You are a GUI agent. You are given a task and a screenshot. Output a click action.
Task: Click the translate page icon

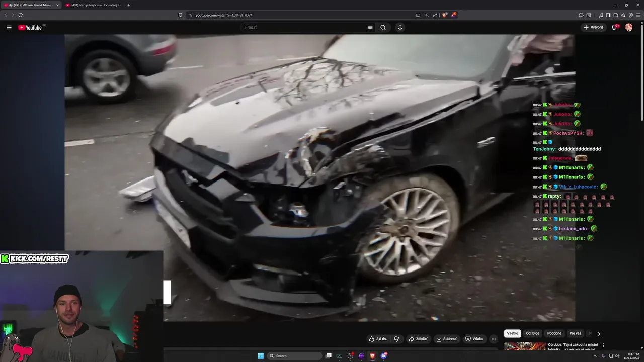click(x=427, y=15)
